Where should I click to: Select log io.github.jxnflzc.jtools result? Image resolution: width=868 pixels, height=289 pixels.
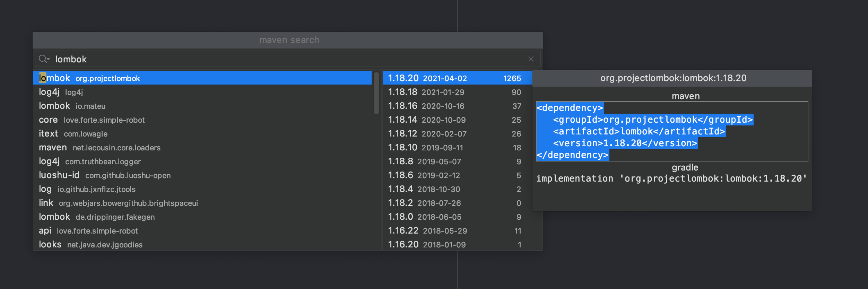coord(202,189)
